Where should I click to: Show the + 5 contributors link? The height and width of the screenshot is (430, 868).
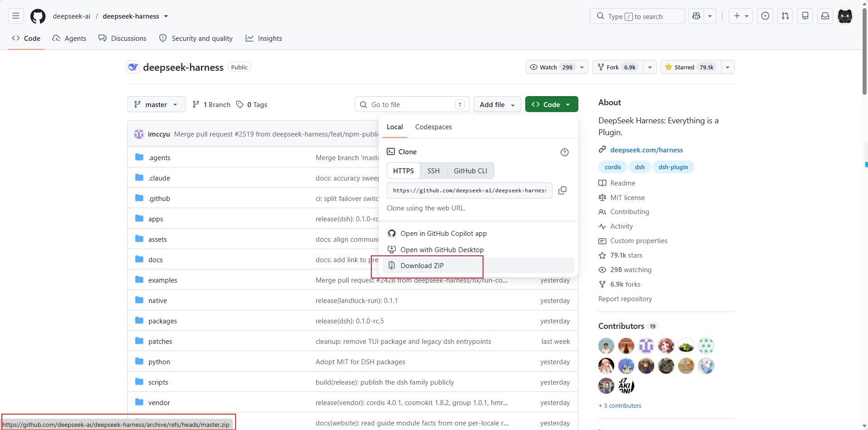coord(620,406)
